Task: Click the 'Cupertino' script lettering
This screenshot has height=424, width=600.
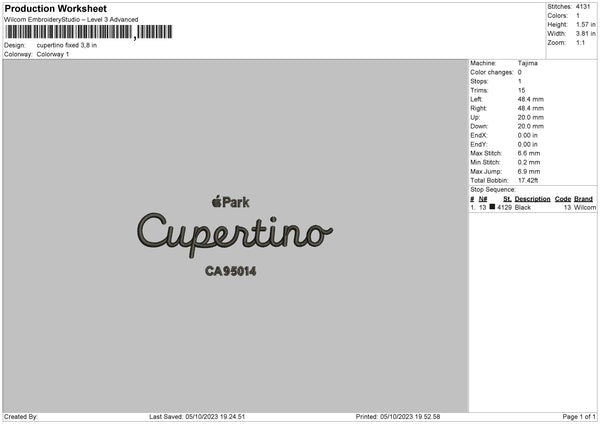Action: tap(235, 234)
